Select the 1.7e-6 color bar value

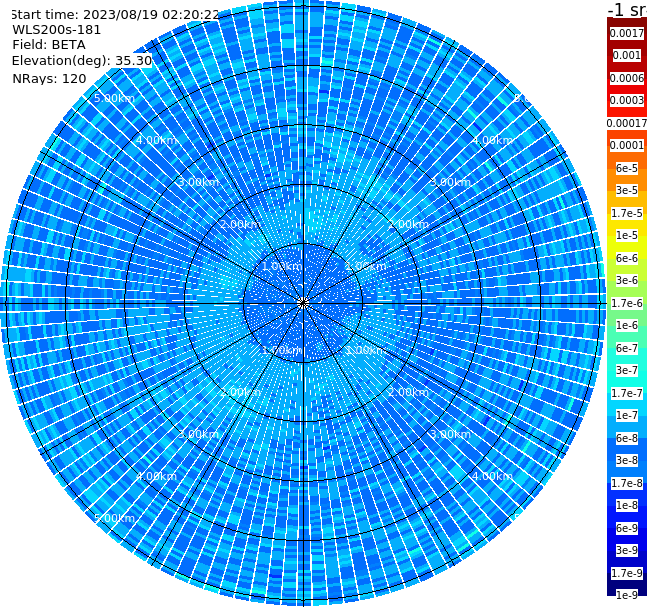pos(627,303)
